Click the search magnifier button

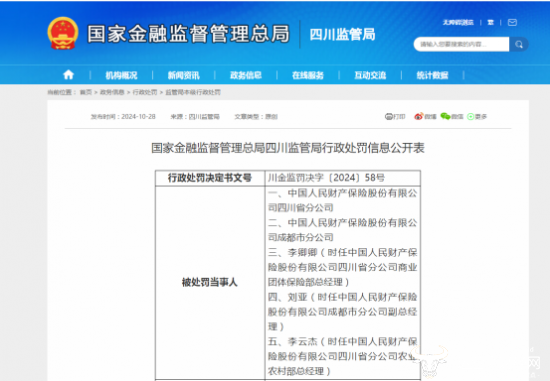click(x=519, y=45)
